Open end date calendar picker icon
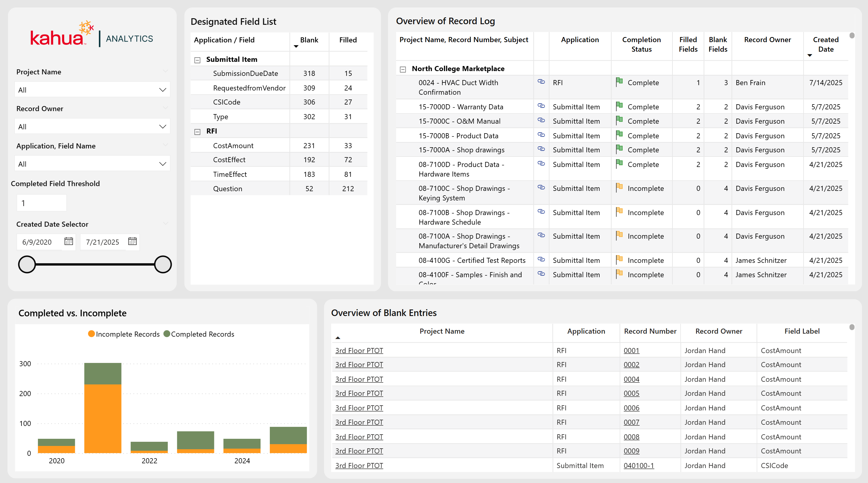Image resolution: width=868 pixels, height=483 pixels. pos(133,241)
